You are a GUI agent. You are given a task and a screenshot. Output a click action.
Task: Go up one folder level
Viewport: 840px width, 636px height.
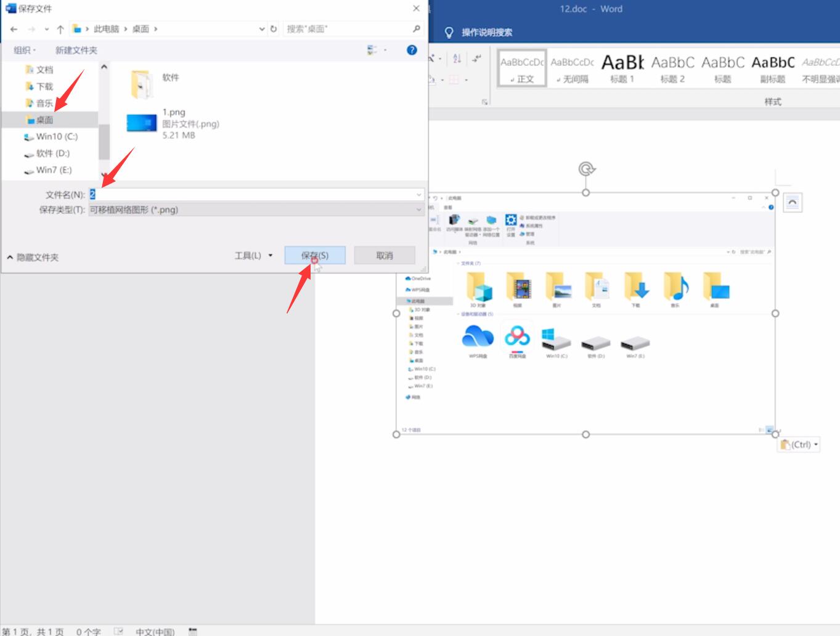pyautogui.click(x=60, y=29)
